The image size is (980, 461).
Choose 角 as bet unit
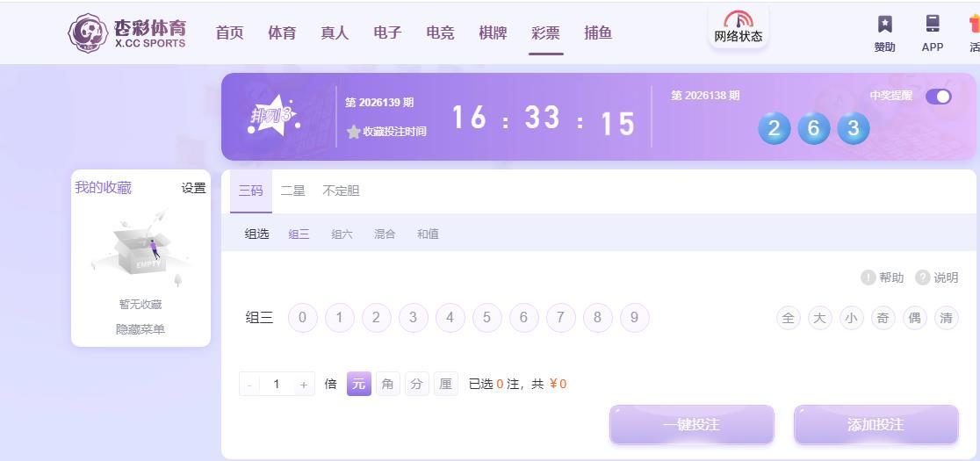[387, 385]
